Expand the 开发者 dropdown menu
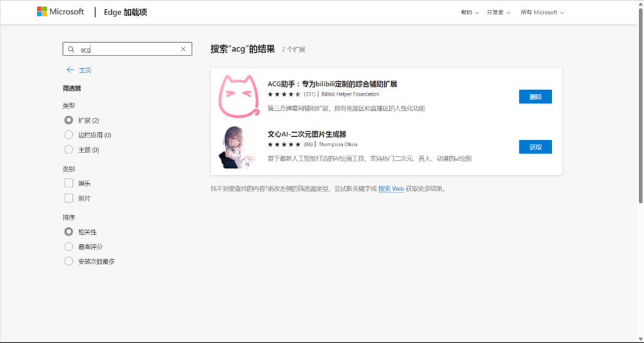 pyautogui.click(x=499, y=13)
